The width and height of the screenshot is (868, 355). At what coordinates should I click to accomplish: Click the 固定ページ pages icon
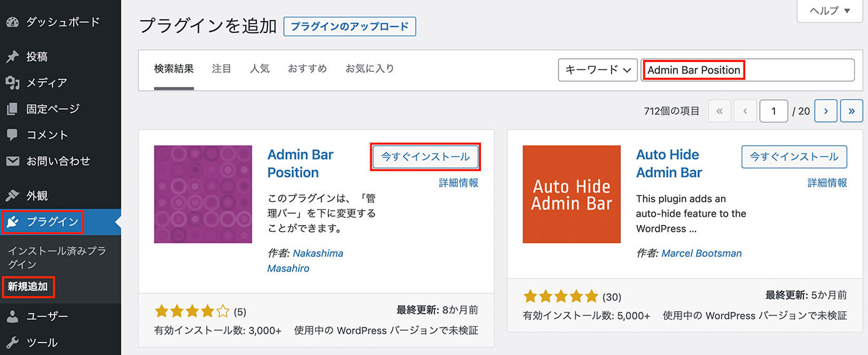[x=13, y=109]
